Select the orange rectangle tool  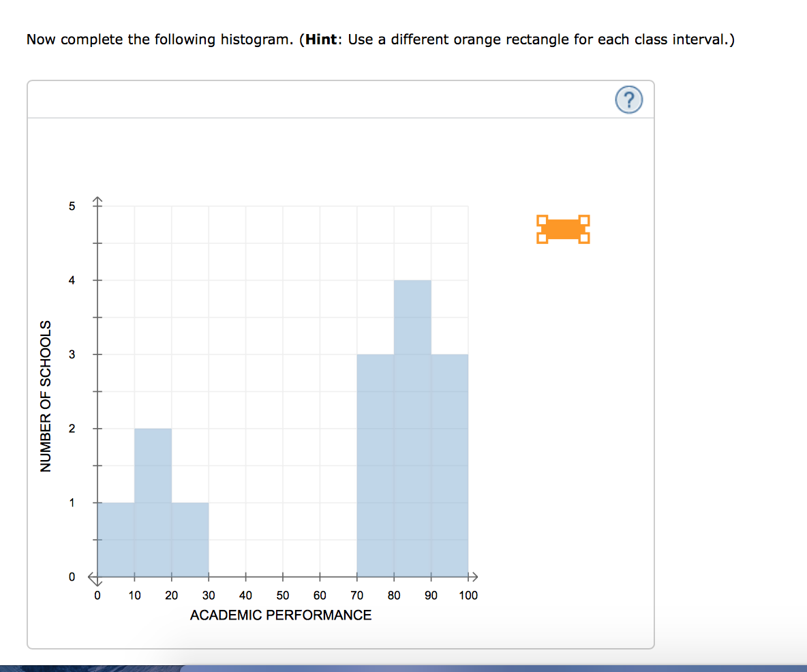563,229
